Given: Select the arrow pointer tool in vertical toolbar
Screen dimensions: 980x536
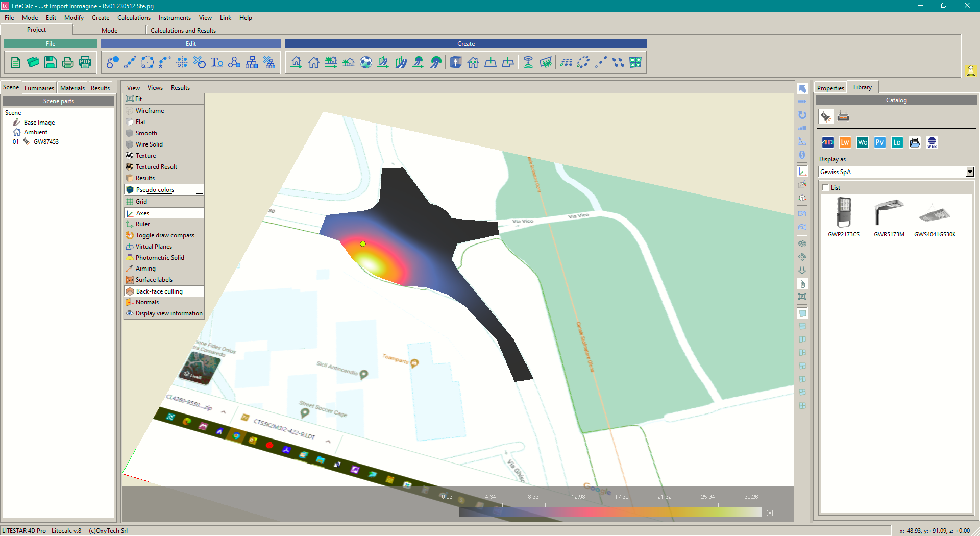Looking at the screenshot, I should 802,88.
